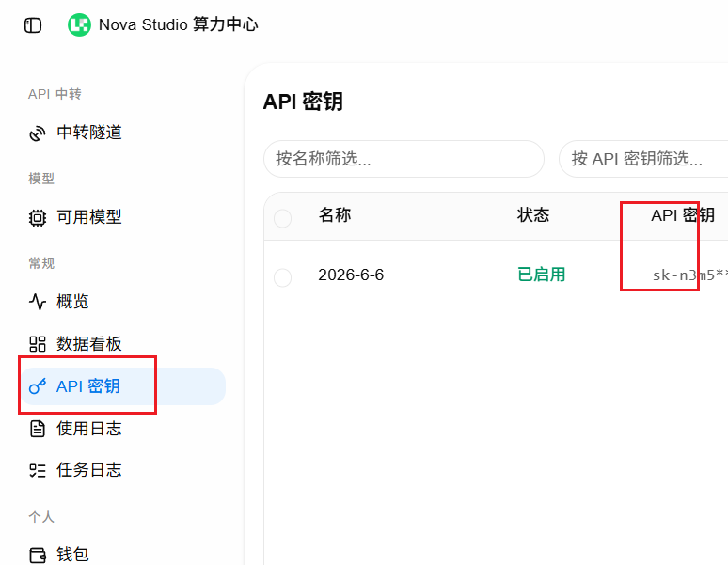This screenshot has height=565, width=728.
Task: Click the 概览 activity pulse icon
Action: (x=37, y=302)
